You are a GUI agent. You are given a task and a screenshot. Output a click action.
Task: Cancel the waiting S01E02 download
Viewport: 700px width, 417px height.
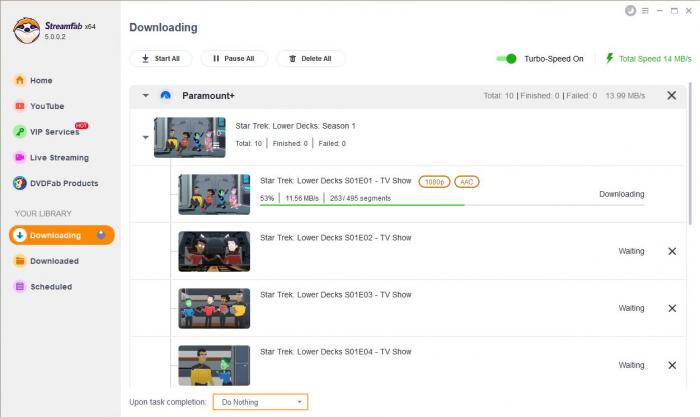coord(671,251)
